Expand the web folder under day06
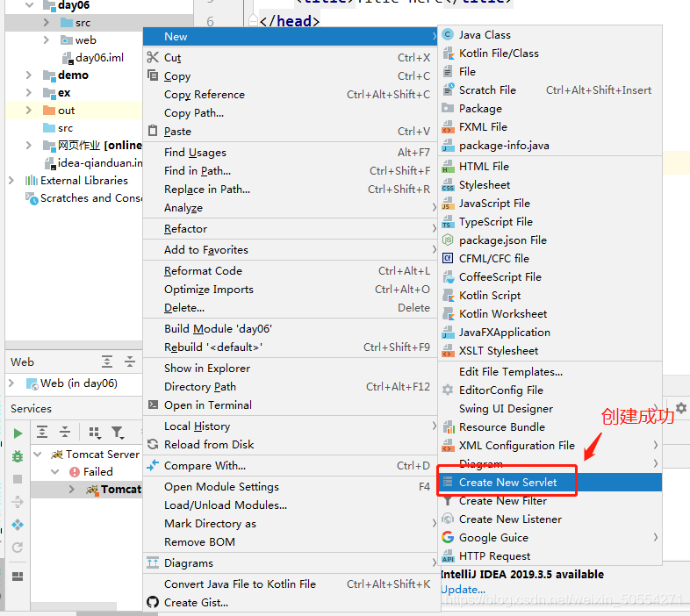Screen dimensions: 690x616 click(47, 40)
